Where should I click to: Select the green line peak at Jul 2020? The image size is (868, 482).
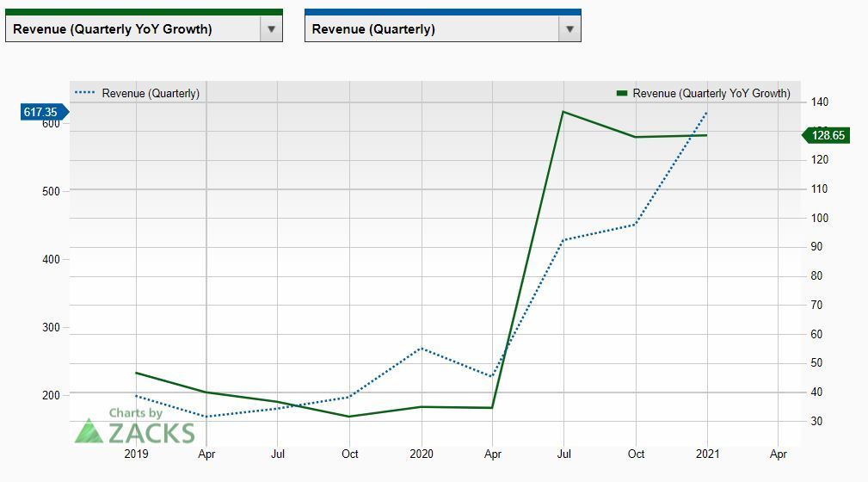563,111
